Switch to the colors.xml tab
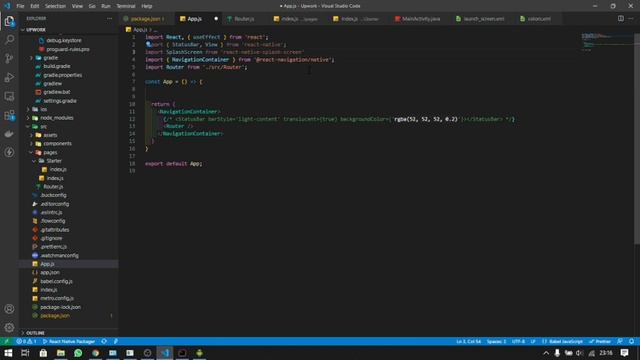 [539, 19]
